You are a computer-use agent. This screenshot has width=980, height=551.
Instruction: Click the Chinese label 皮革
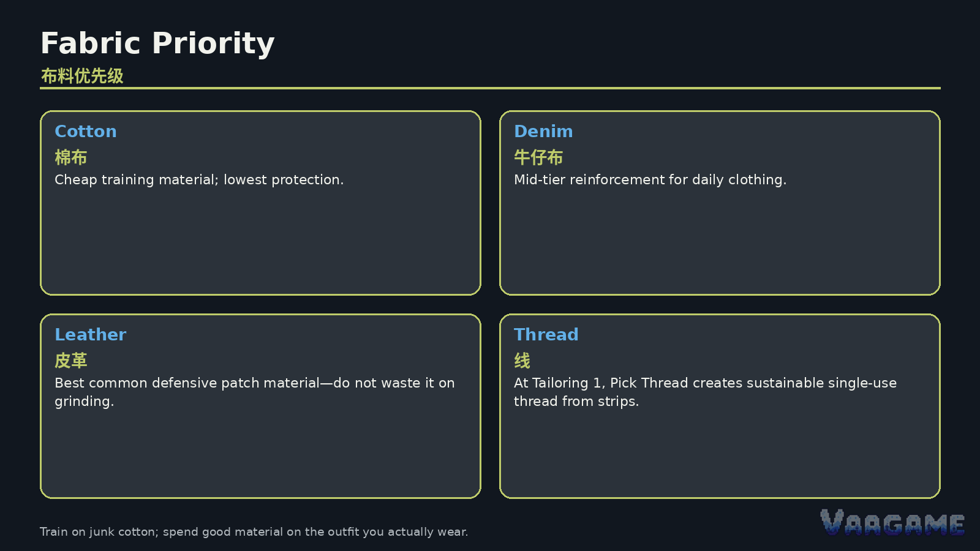click(x=71, y=361)
